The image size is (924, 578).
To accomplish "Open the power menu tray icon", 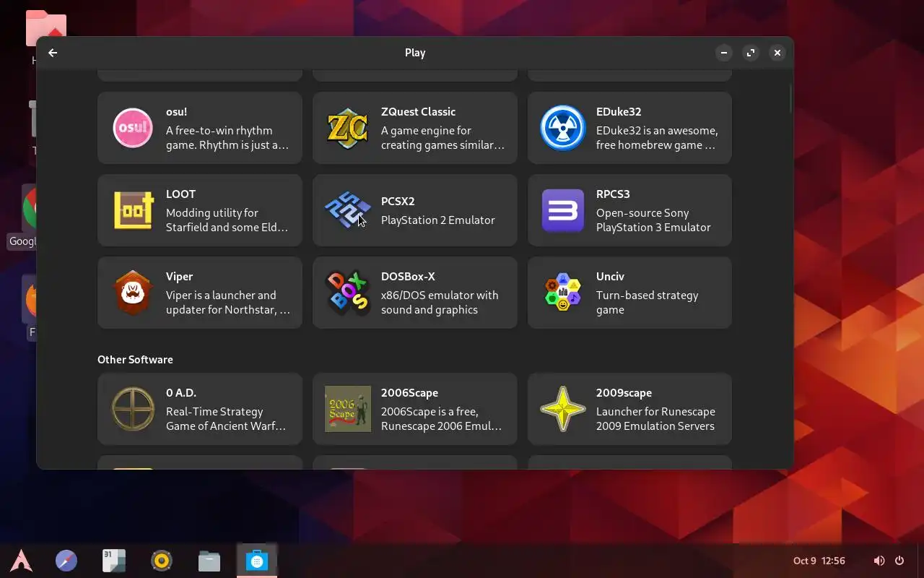I will (x=899, y=561).
